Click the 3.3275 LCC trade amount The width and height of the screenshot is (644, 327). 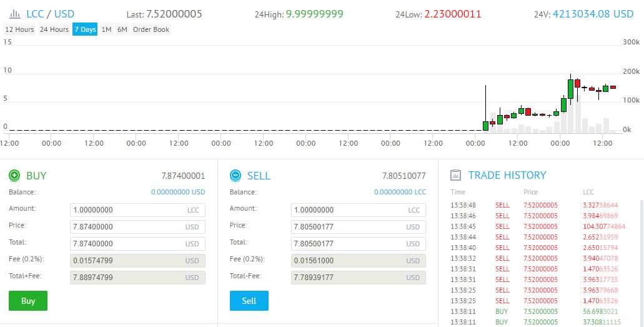[x=600, y=205]
